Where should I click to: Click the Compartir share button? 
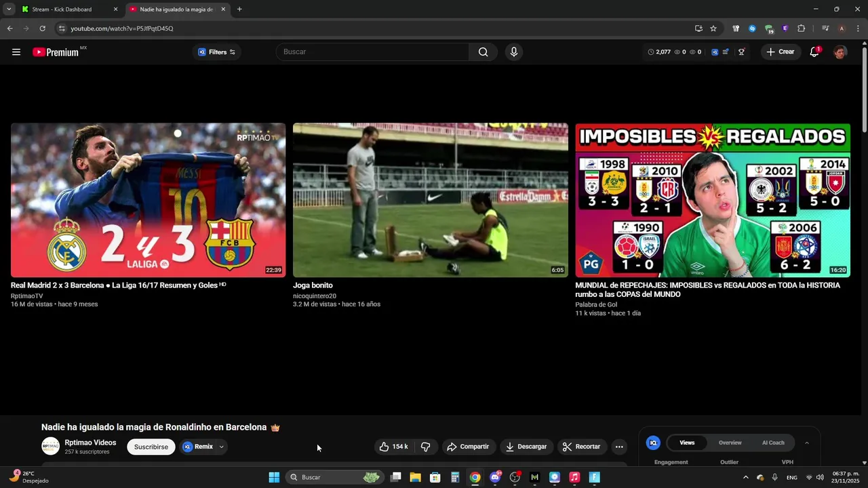click(468, 447)
